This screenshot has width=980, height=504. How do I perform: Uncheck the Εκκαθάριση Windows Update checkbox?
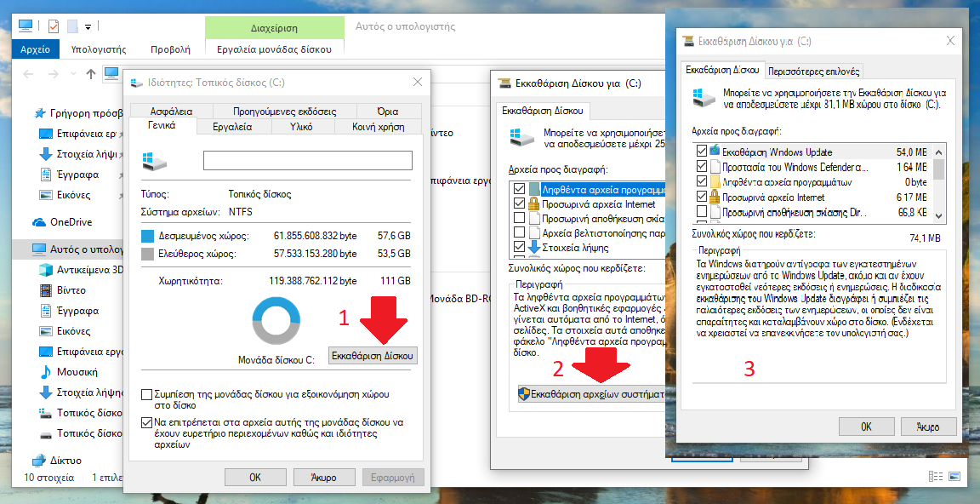(701, 152)
